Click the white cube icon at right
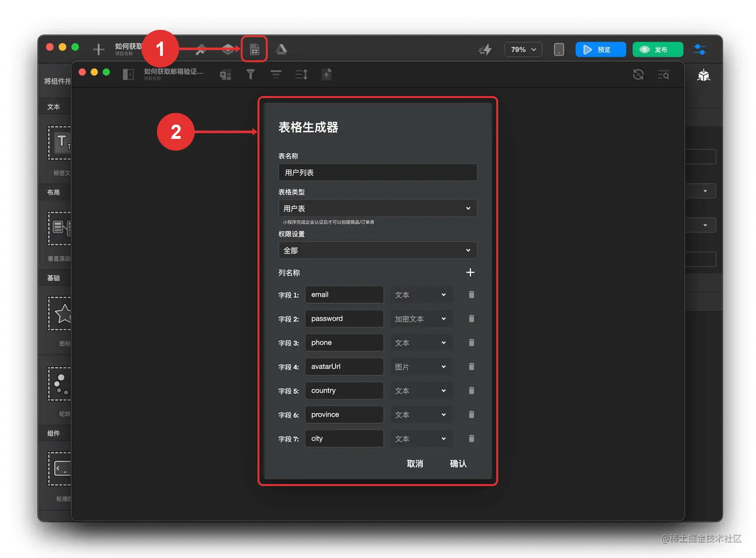The image size is (756, 558). [x=703, y=75]
